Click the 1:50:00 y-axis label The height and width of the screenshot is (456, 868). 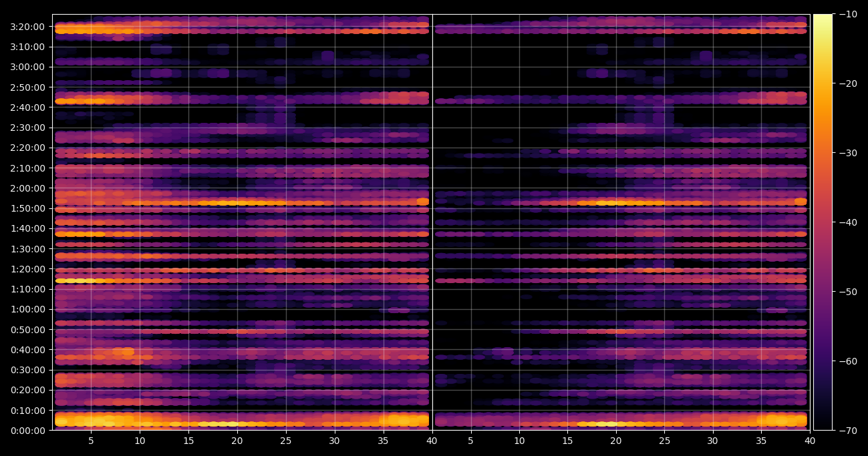point(28,208)
